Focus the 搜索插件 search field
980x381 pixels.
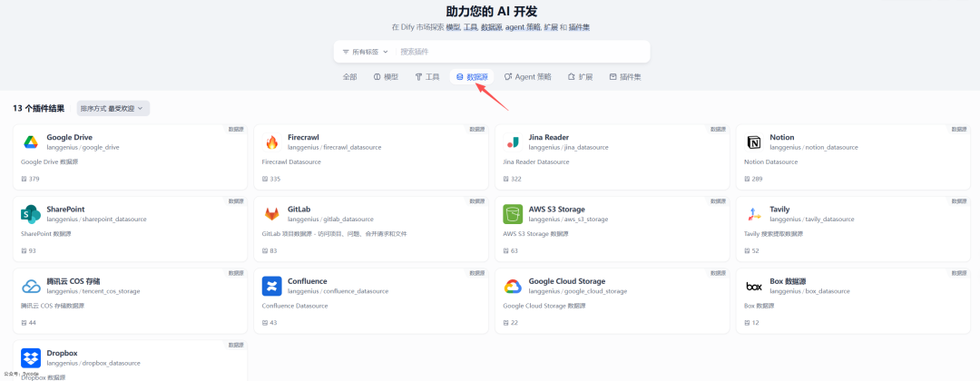522,52
